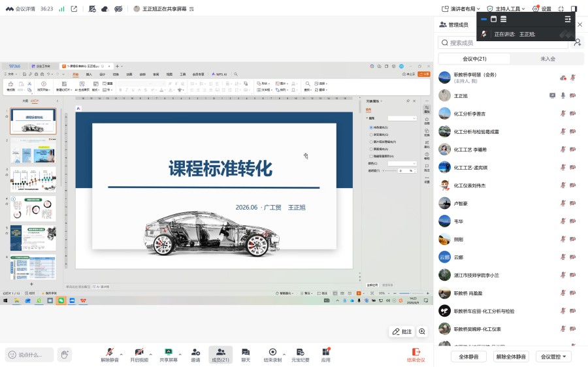Open 开始 ribbon tab in shared WPS window
Screen dimensions: 588x367
(75, 74)
